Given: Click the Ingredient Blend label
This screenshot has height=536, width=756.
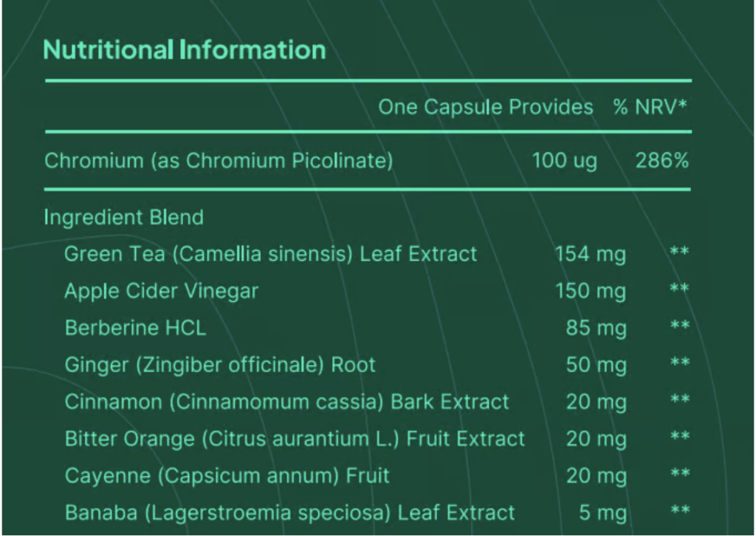Looking at the screenshot, I should pos(123,217).
